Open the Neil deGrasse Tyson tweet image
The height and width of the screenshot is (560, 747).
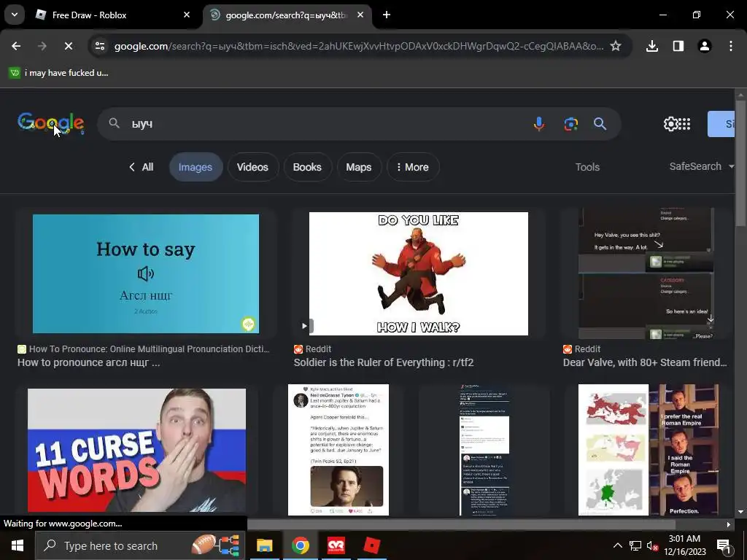338,450
